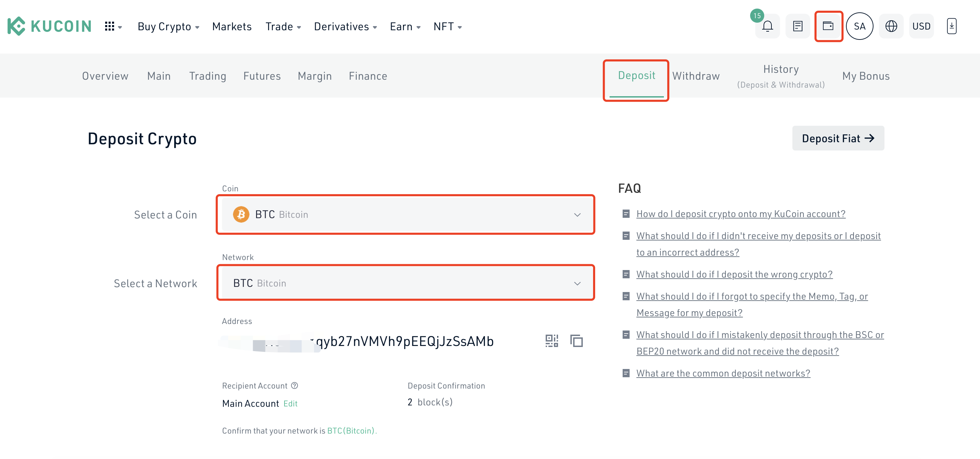Viewport: 980px width, 459px height.
Task: Click the notification badge showing 15
Action: [x=757, y=15]
